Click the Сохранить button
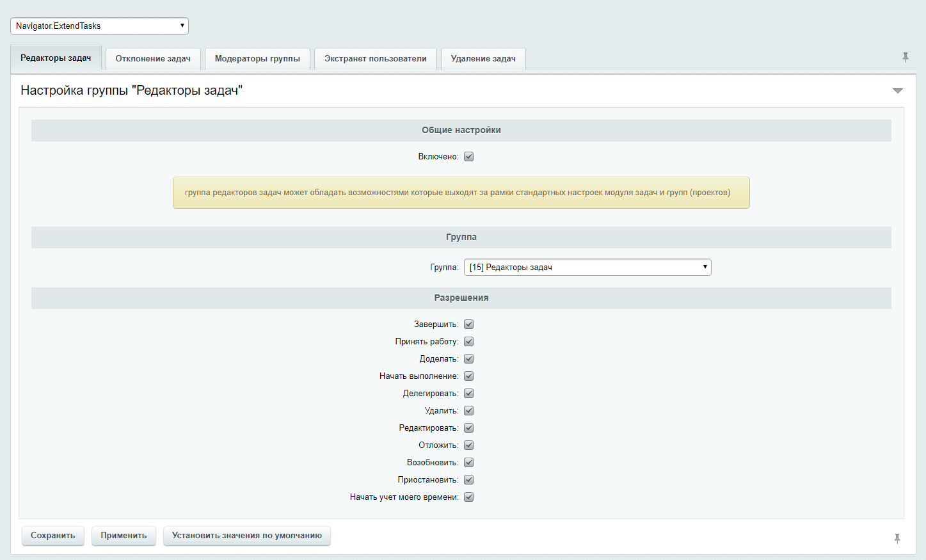 (x=53, y=536)
